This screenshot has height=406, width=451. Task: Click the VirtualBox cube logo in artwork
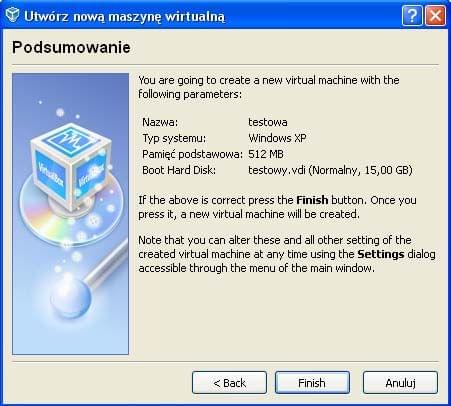[71, 165]
